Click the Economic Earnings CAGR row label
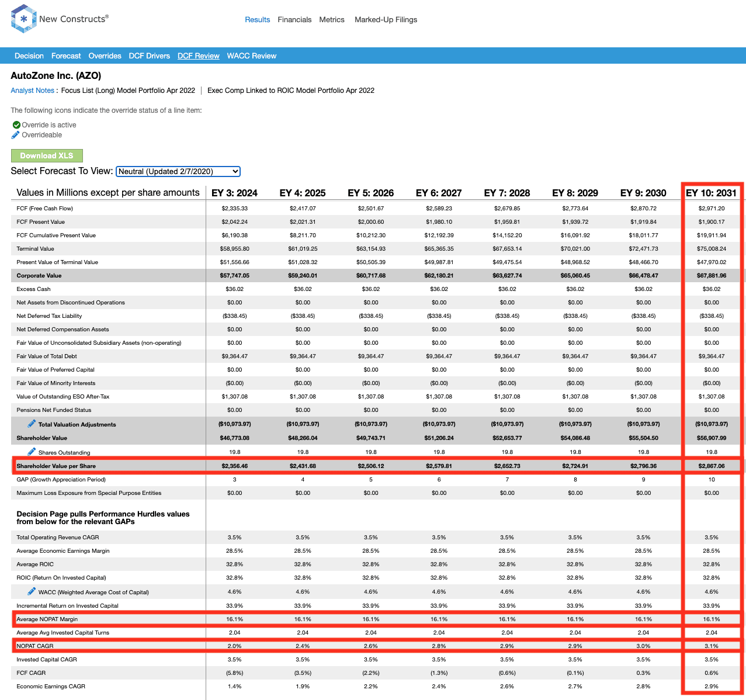This screenshot has width=746, height=700. tap(51, 687)
